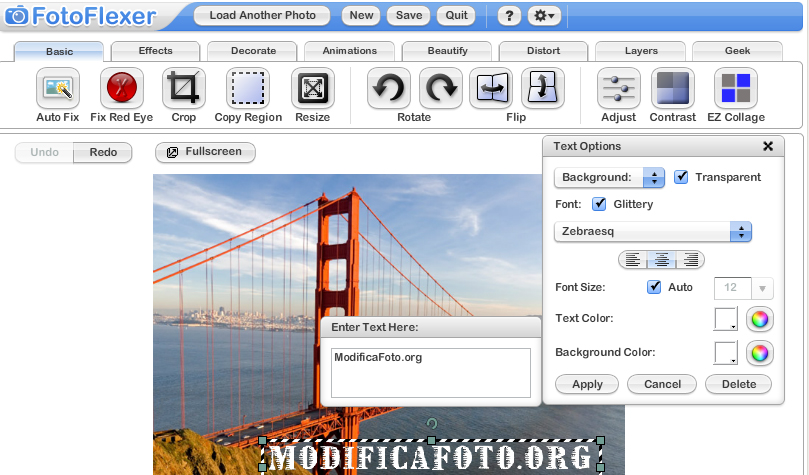Expand the Background type dropdown
This screenshot has width=809, height=475.
(x=609, y=177)
